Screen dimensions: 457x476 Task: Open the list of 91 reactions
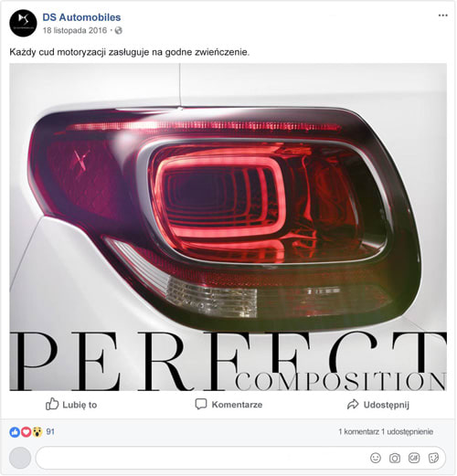coord(50,431)
